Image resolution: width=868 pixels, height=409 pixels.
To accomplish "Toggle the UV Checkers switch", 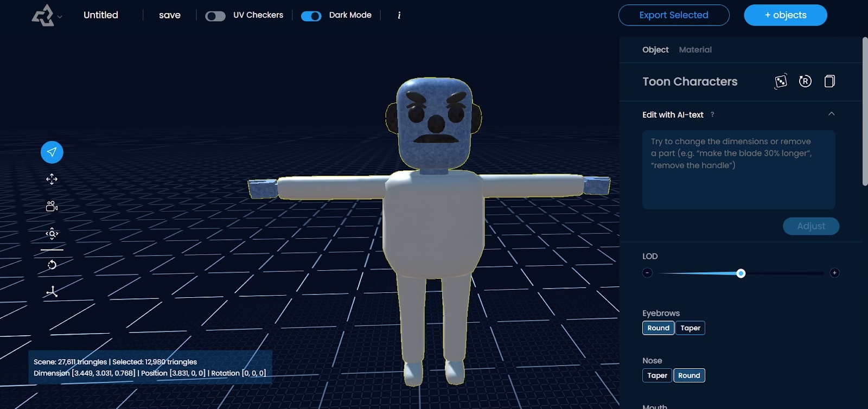I will (215, 16).
